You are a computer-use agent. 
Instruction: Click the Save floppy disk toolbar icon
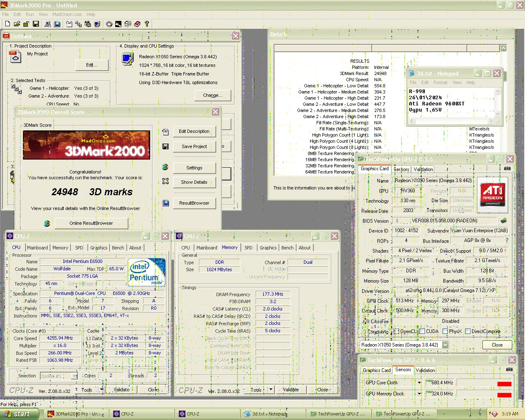click(x=36, y=24)
